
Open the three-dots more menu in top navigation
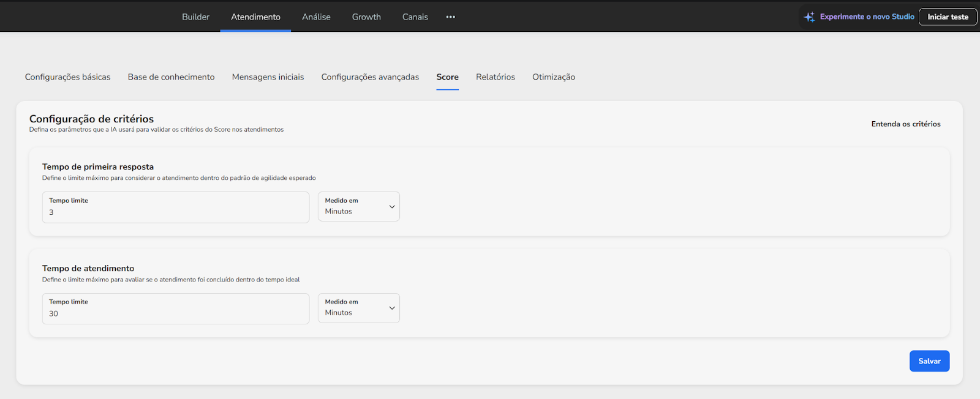pyautogui.click(x=451, y=17)
